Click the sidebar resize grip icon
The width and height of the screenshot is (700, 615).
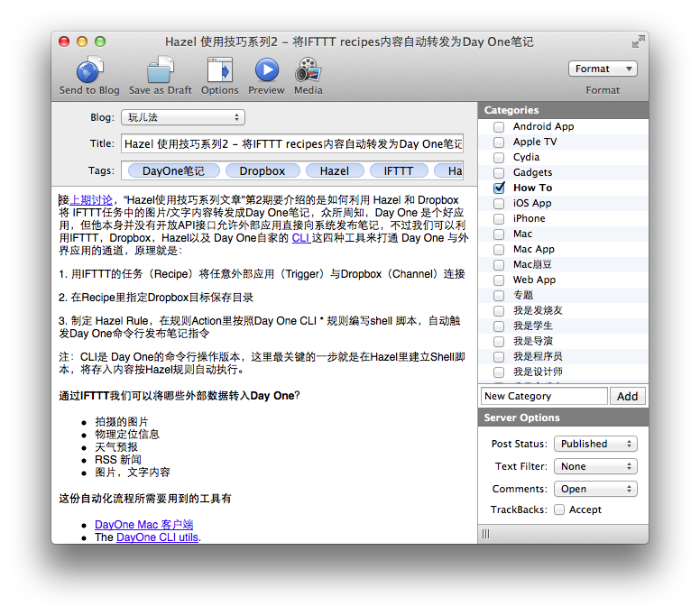click(485, 534)
